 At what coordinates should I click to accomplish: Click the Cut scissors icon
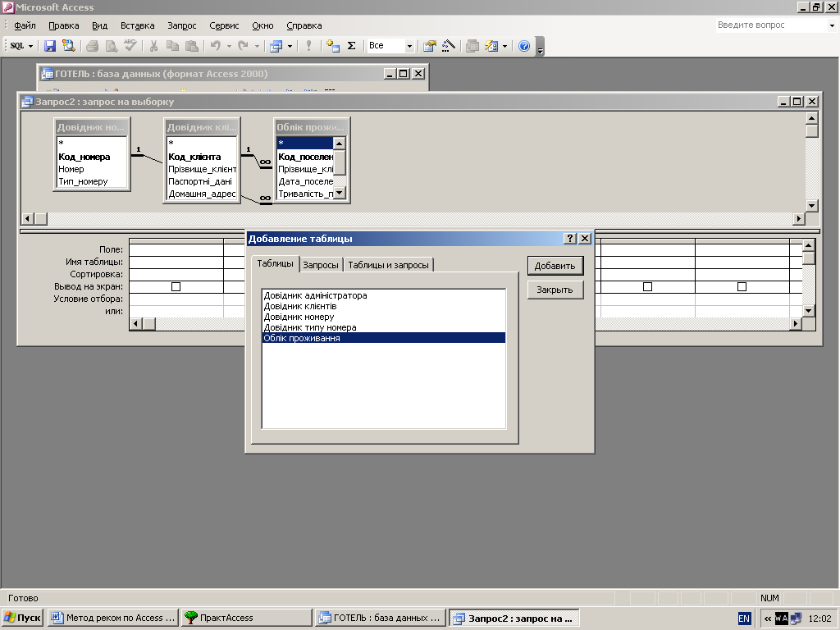coord(153,46)
